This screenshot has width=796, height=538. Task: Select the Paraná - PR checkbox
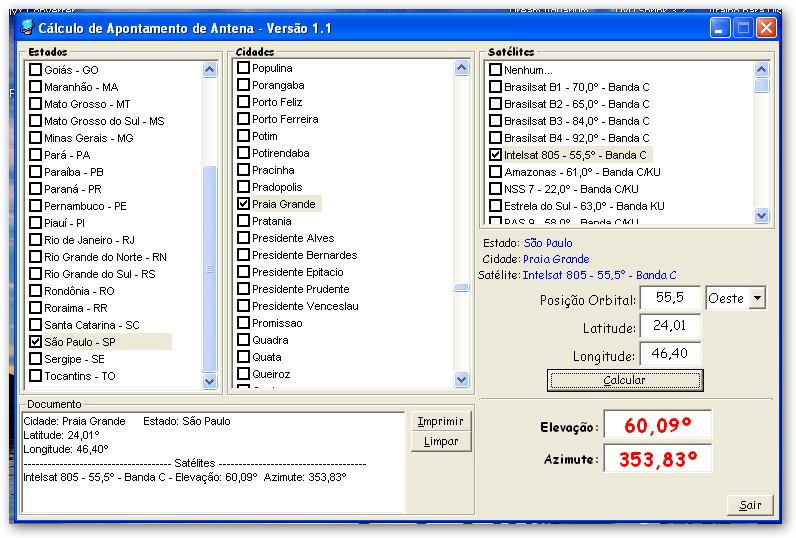pos(35,189)
